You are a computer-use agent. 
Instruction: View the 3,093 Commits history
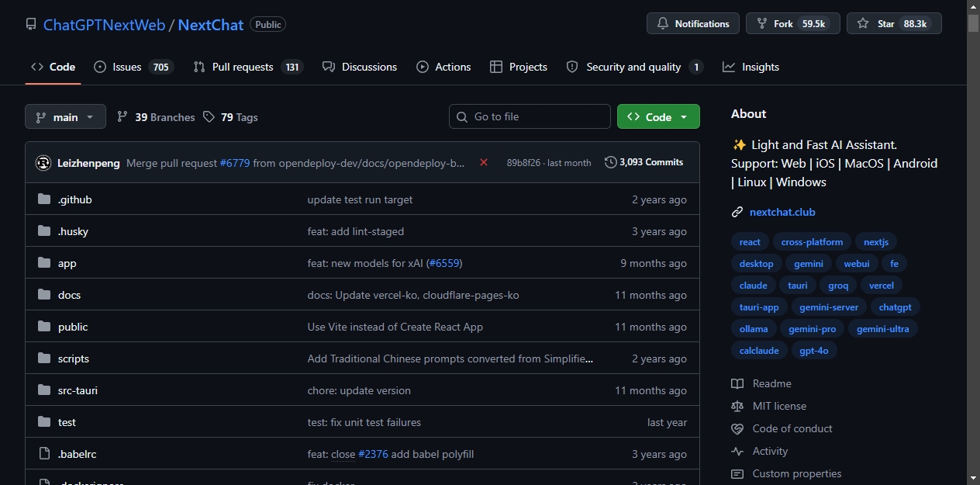(644, 162)
